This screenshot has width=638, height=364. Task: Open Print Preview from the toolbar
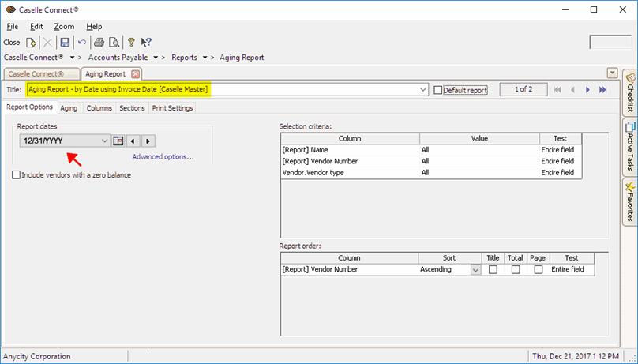tap(114, 42)
